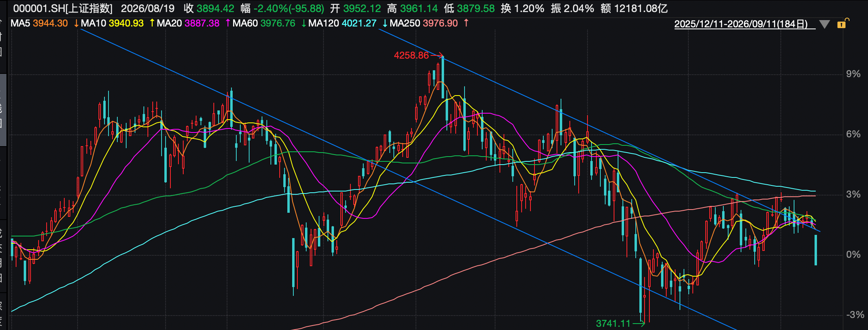The image size is (868, 330).
Task: Click the date 2026/08/19 in header
Action: tap(148, 8)
